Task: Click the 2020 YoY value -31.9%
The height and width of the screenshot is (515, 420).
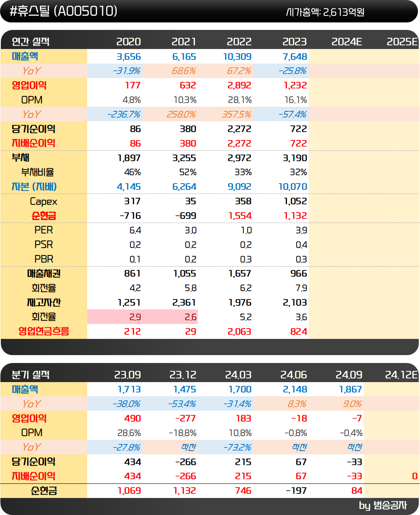Action: click(127, 71)
